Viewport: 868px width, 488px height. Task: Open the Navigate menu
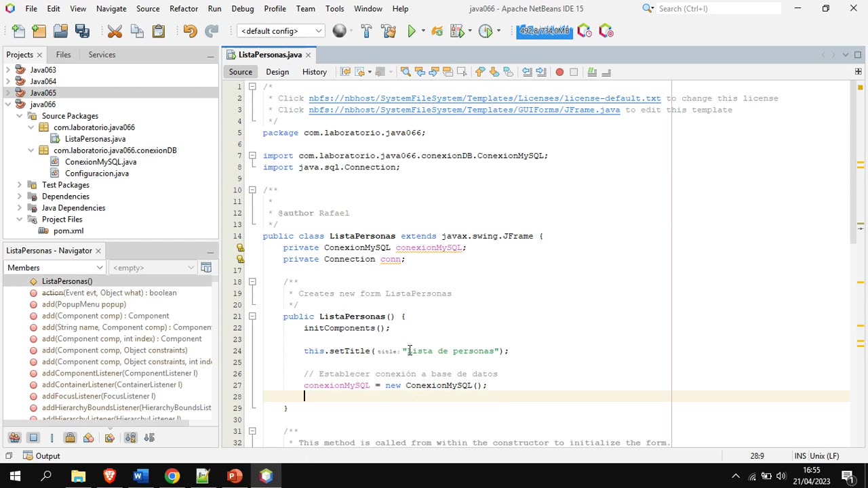pos(111,8)
